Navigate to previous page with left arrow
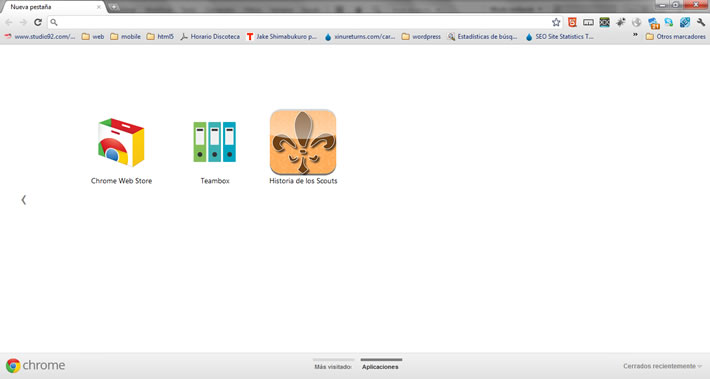This screenshot has width=710, height=379. click(x=24, y=200)
